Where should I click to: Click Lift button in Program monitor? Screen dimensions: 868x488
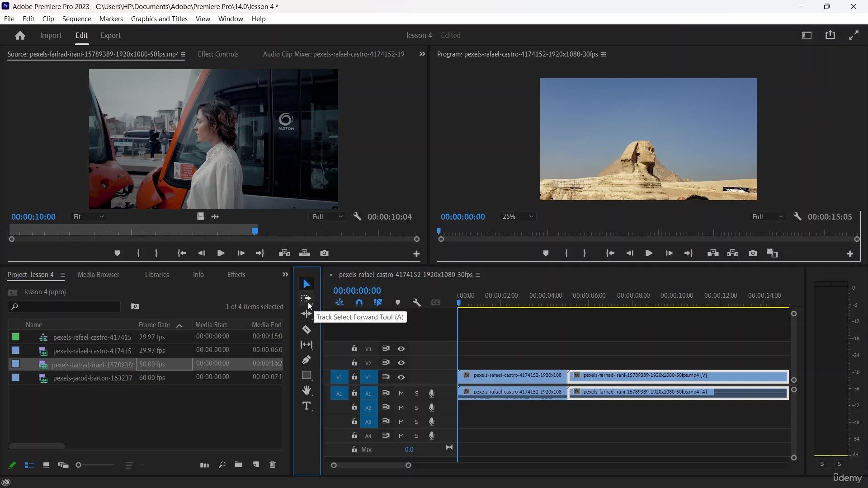[x=713, y=253]
